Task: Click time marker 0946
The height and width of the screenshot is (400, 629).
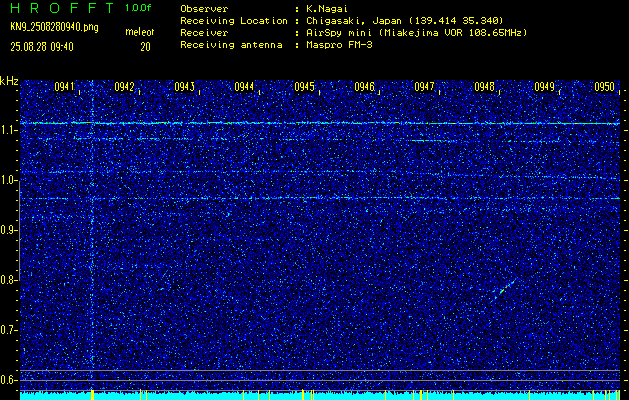Action: click(364, 87)
